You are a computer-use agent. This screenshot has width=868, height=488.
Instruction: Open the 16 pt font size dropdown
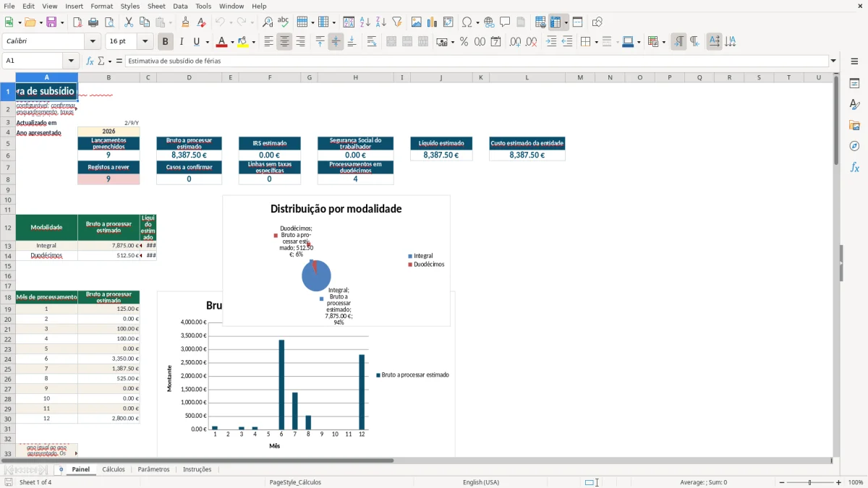point(145,42)
